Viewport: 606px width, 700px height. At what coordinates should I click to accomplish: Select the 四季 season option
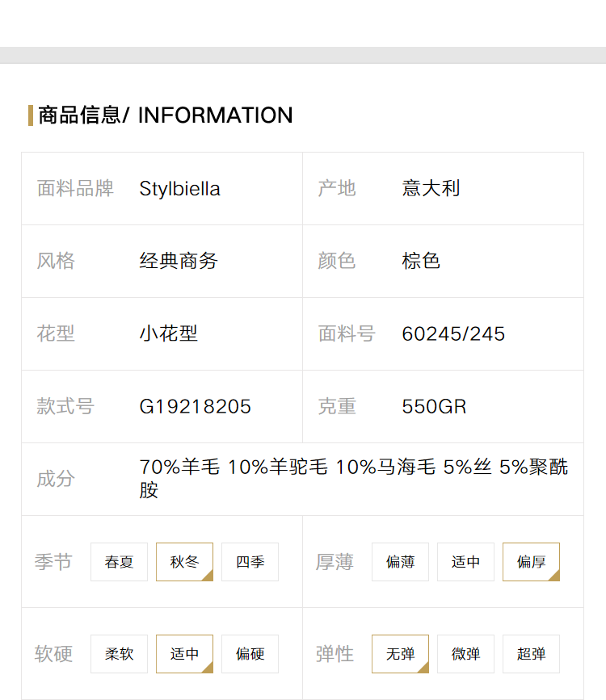coord(250,562)
